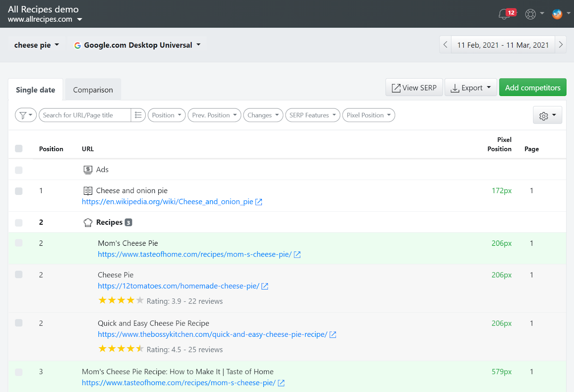Click the filter funnel icon
Screen dimensions: 574x392
point(23,115)
